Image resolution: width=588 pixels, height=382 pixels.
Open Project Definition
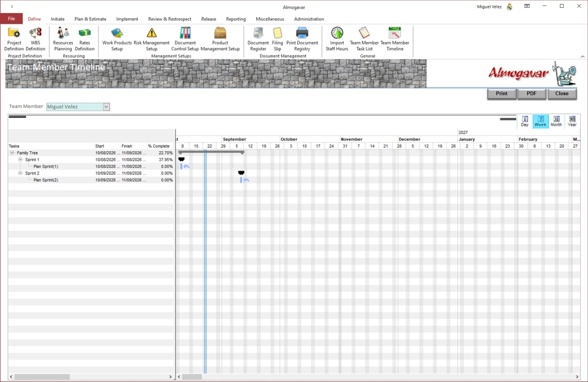click(x=14, y=39)
